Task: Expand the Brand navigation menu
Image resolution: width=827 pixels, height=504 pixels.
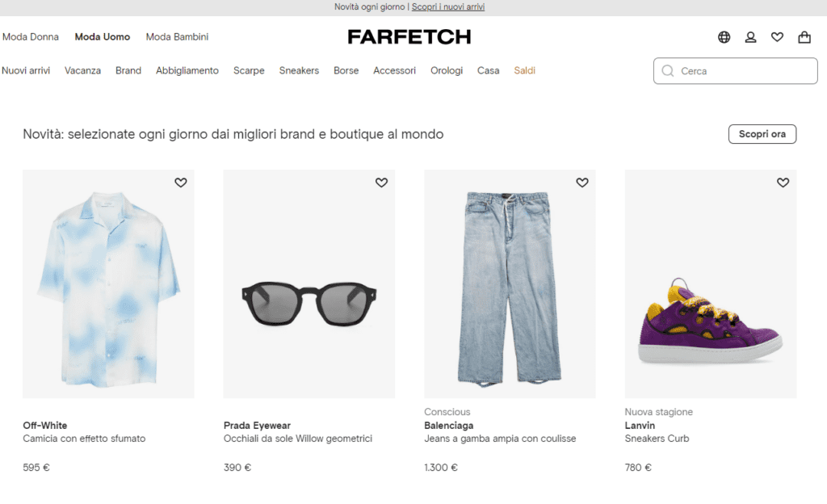Action: (x=128, y=71)
